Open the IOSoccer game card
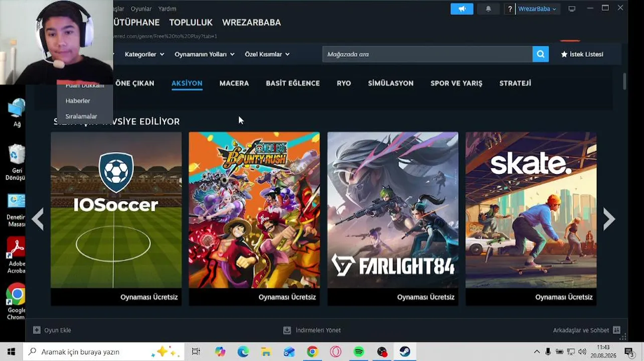Viewport: 644px width, 361px height. [116, 219]
